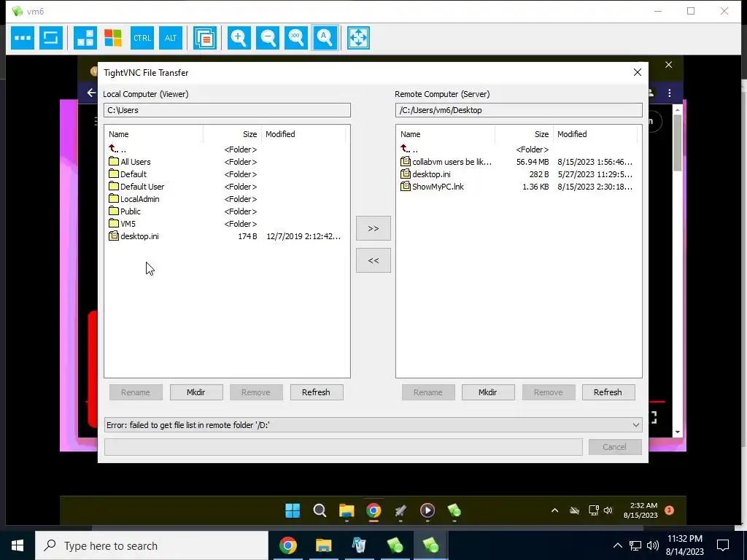747x560 pixels.
Task: Open the three-dots menu in remote browser window
Action: click(670, 93)
